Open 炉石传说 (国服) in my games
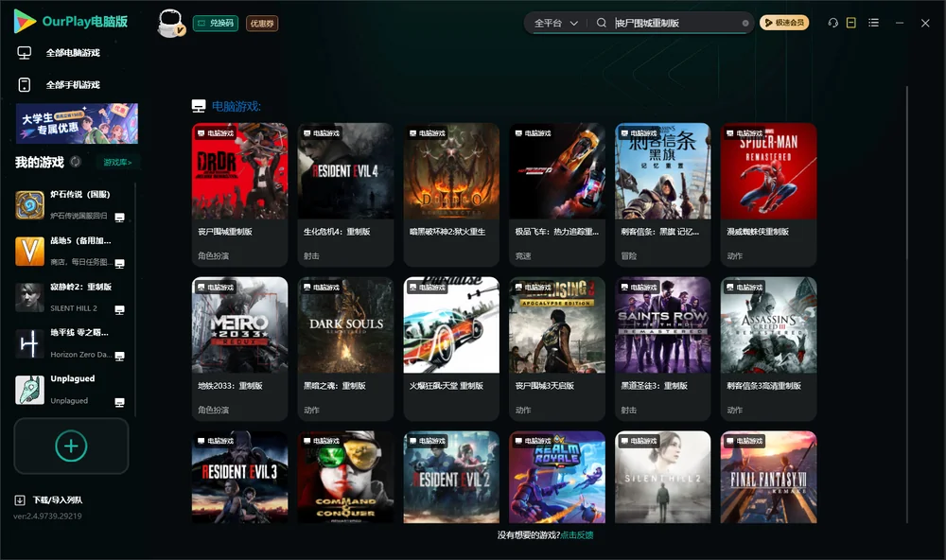This screenshot has width=946, height=560. click(x=71, y=205)
